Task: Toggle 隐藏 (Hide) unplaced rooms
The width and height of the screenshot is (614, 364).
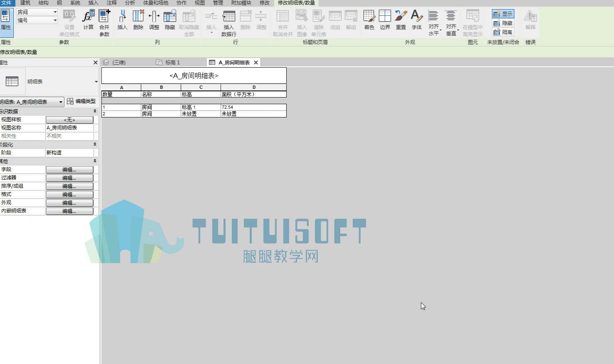Action: tap(503, 23)
